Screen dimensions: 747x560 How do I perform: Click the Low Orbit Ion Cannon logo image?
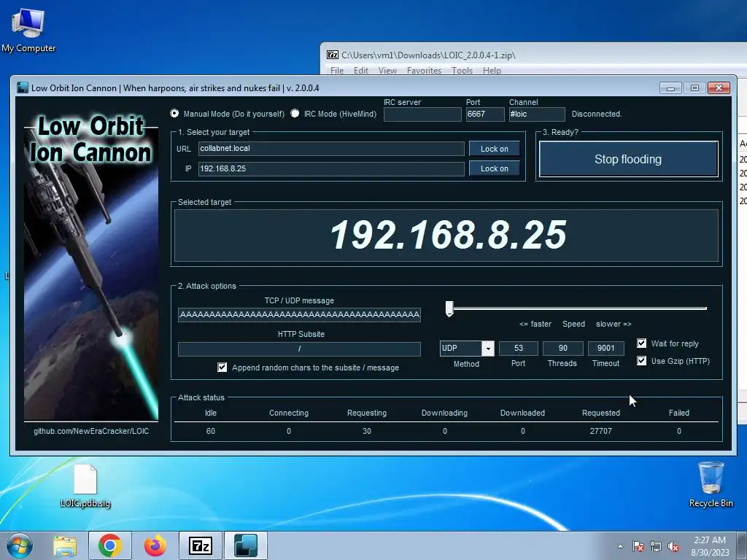pos(91,267)
